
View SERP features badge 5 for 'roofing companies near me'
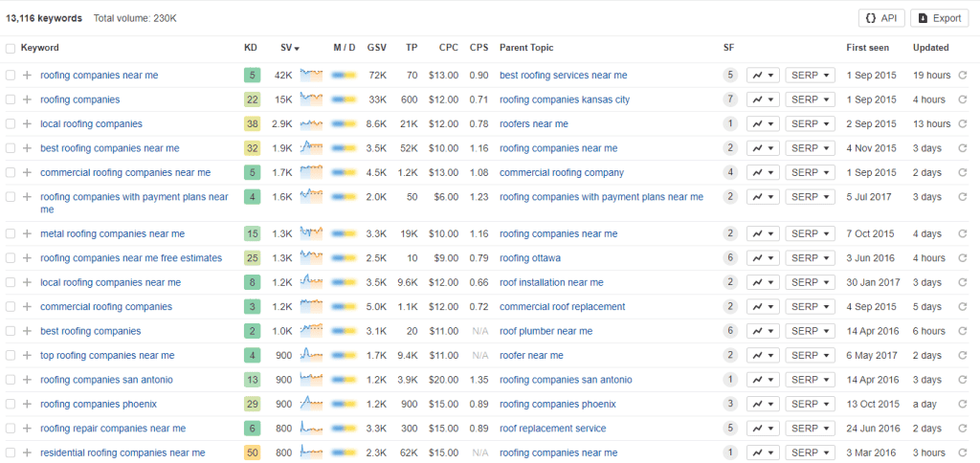[730, 75]
